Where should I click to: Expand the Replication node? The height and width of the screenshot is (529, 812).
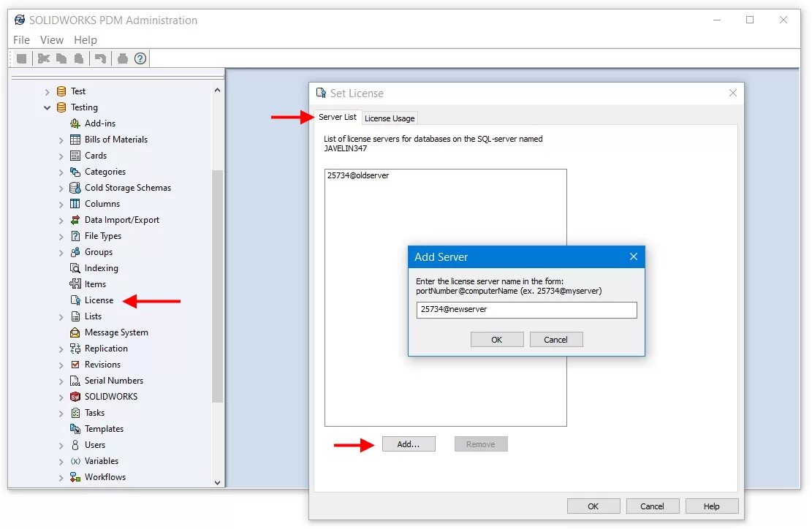61,349
